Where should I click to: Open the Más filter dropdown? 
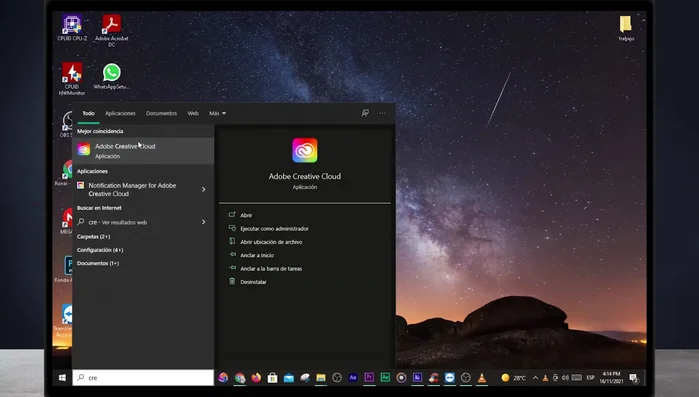pos(218,113)
